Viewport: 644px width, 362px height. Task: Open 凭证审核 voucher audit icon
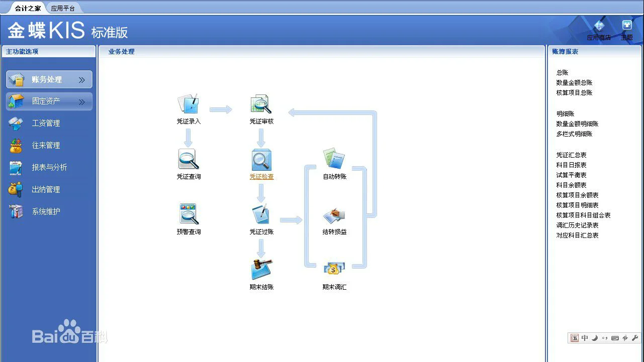(x=261, y=104)
